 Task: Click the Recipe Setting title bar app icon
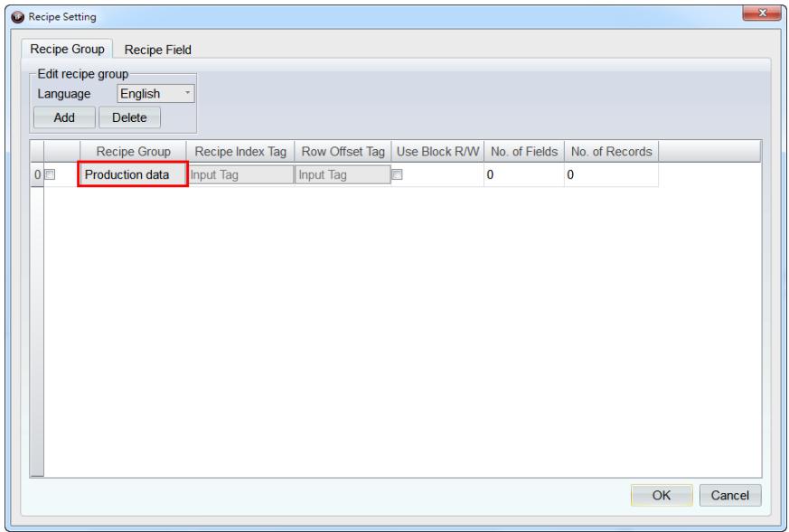click(17, 17)
